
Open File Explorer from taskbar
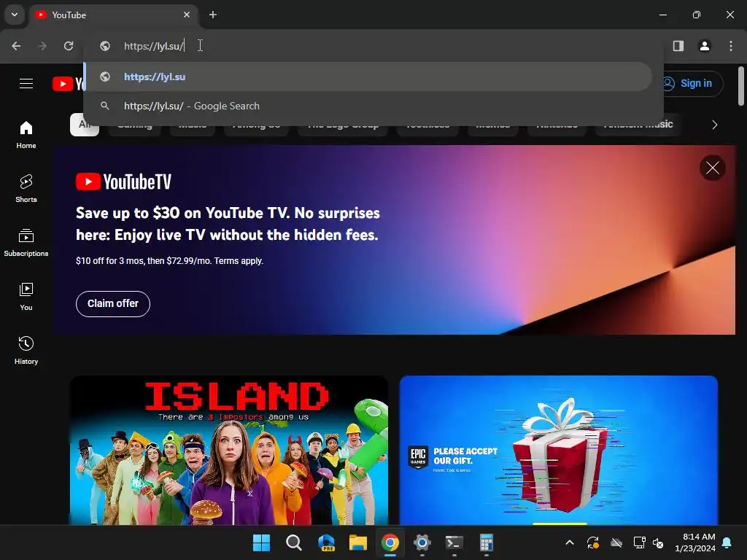(x=357, y=542)
